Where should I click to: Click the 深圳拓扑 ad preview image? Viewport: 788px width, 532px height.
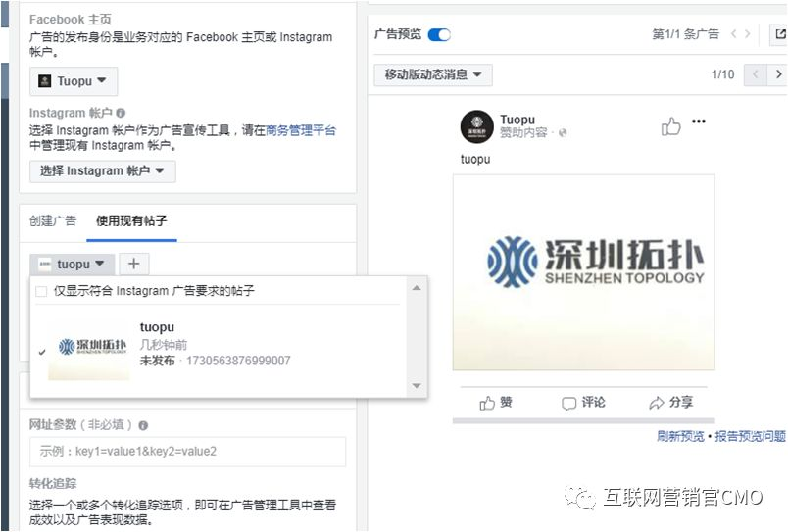[x=583, y=272]
